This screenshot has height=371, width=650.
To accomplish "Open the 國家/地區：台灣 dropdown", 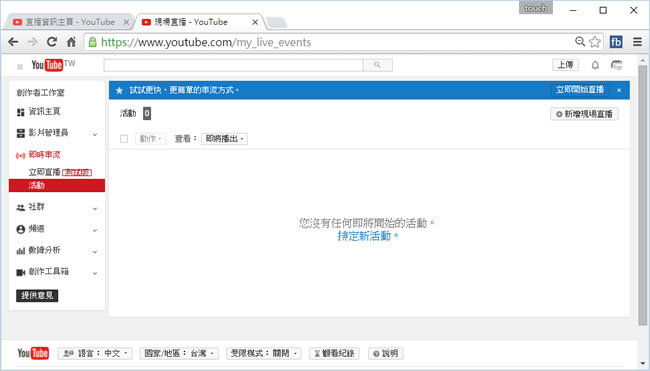I will click(x=179, y=353).
